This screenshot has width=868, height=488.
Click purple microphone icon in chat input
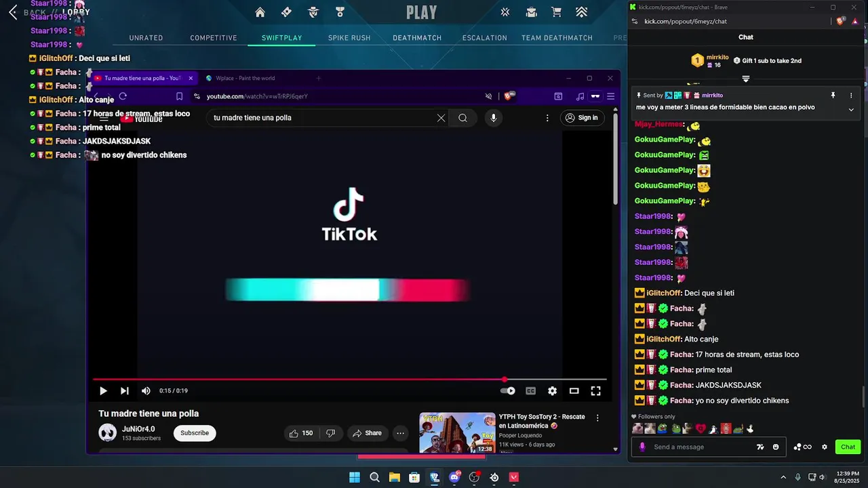(642, 447)
